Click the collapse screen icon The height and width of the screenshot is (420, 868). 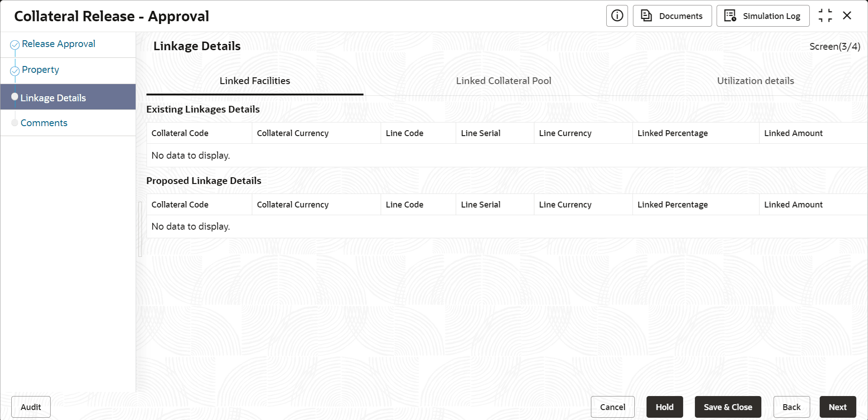825,16
